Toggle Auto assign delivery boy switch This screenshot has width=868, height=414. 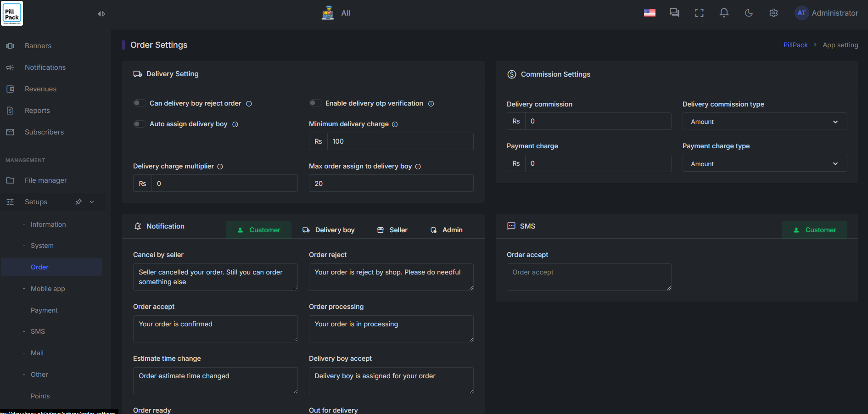(140, 124)
